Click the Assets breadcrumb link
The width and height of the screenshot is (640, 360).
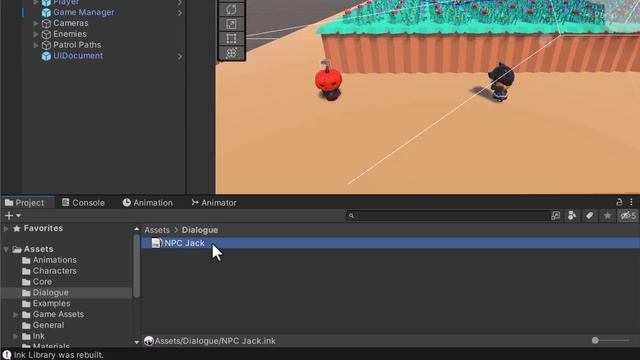(x=157, y=230)
